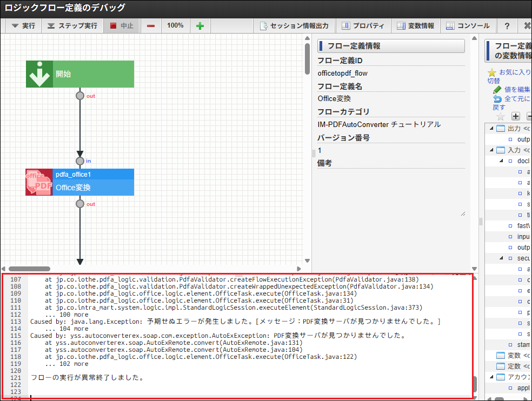Click the officetopdf_flow ID value
Image resolution: width=532 pixels, height=401 pixels.
coord(342,73)
